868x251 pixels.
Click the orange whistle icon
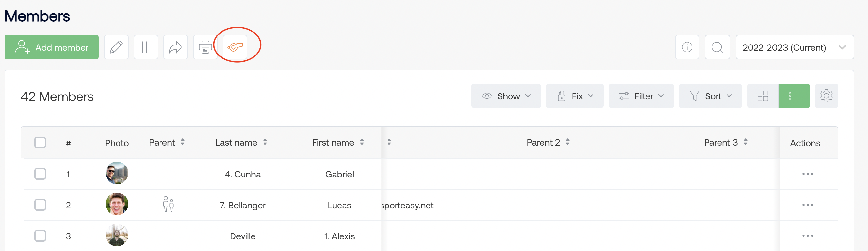click(x=235, y=47)
